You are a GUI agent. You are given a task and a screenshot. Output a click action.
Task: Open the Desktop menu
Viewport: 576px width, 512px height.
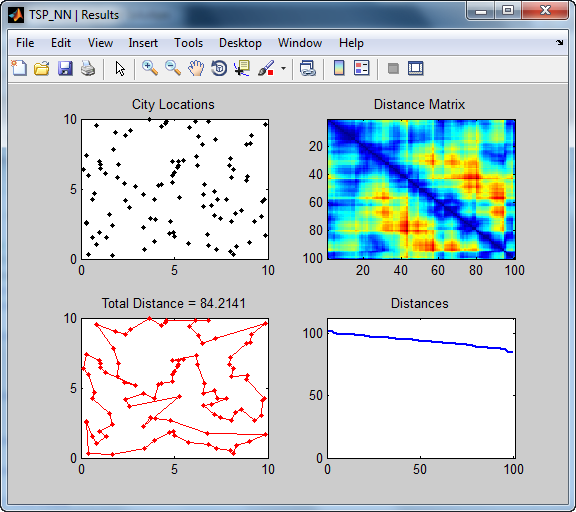(240, 43)
